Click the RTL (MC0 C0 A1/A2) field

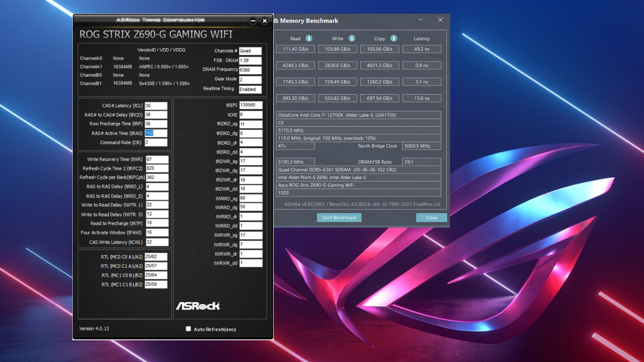(x=156, y=257)
